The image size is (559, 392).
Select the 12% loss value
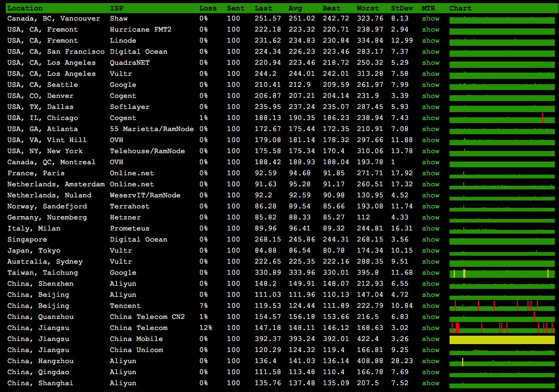206,328
